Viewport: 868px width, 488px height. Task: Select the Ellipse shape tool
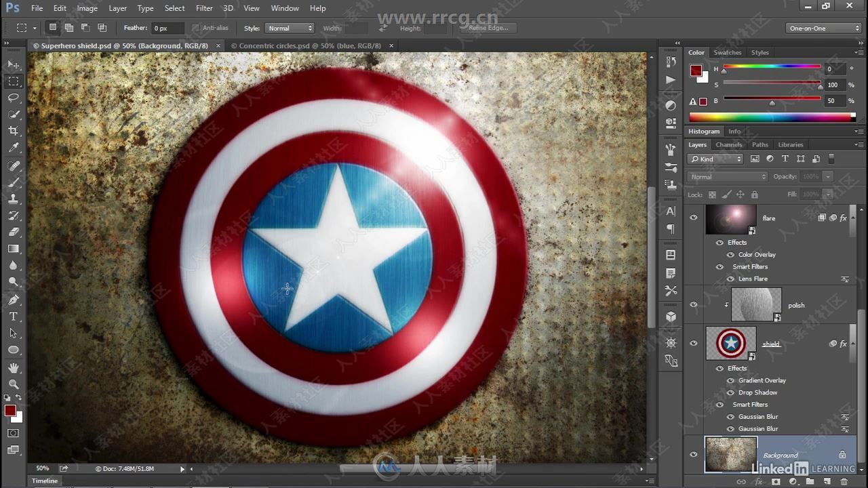14,350
